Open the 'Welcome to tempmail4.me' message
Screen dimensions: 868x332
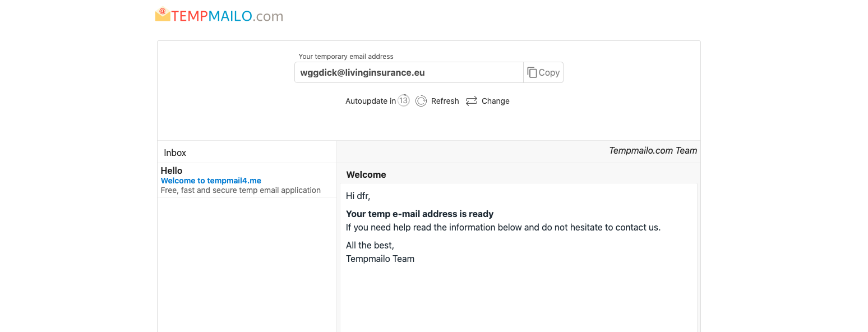(x=211, y=181)
